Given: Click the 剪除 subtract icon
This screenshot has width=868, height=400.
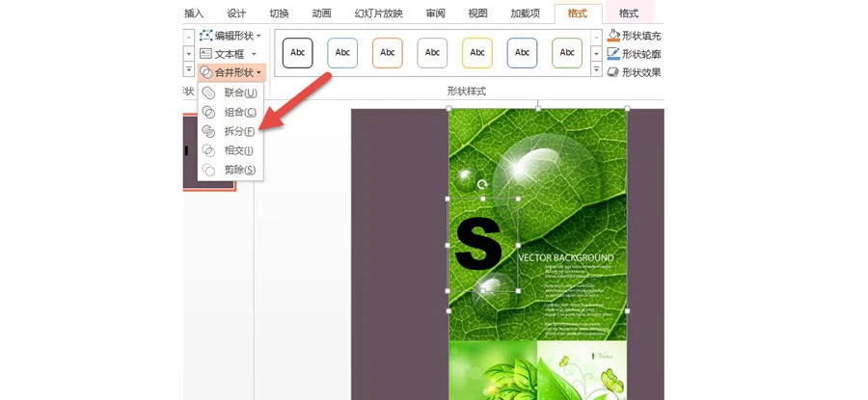Looking at the screenshot, I should click(208, 170).
